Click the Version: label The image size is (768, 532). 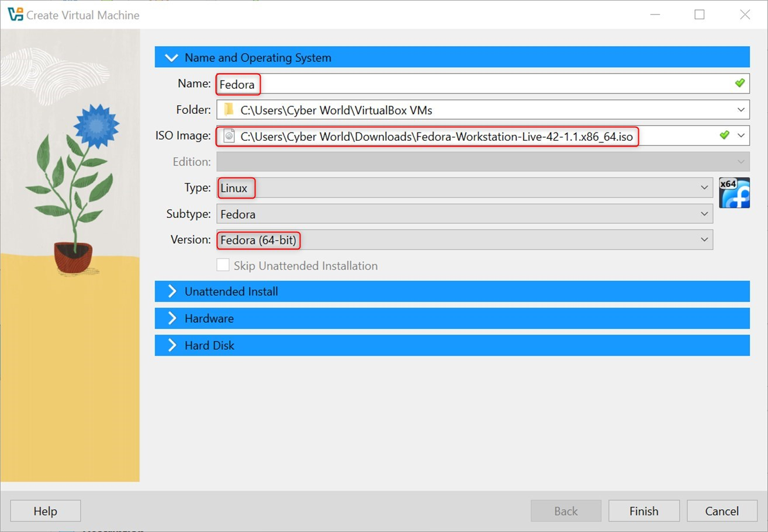click(x=191, y=239)
